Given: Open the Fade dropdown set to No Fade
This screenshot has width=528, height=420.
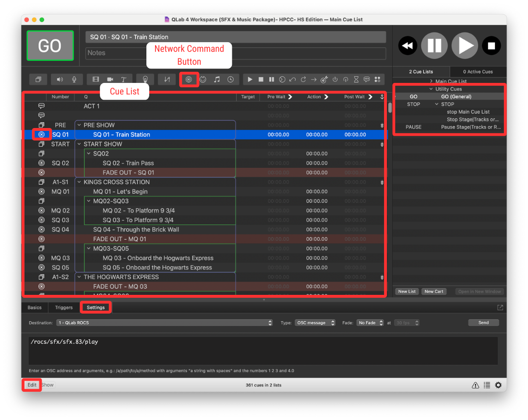Looking at the screenshot, I should (370, 323).
